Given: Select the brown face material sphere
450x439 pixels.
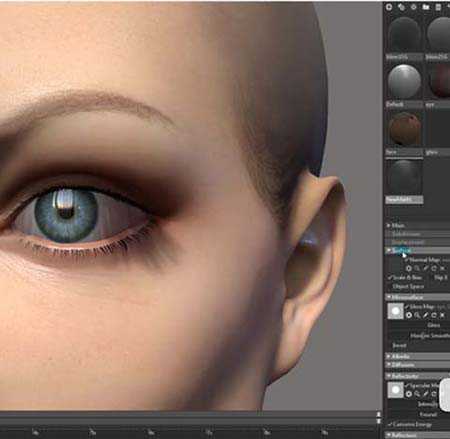Looking at the screenshot, I should (404, 129).
